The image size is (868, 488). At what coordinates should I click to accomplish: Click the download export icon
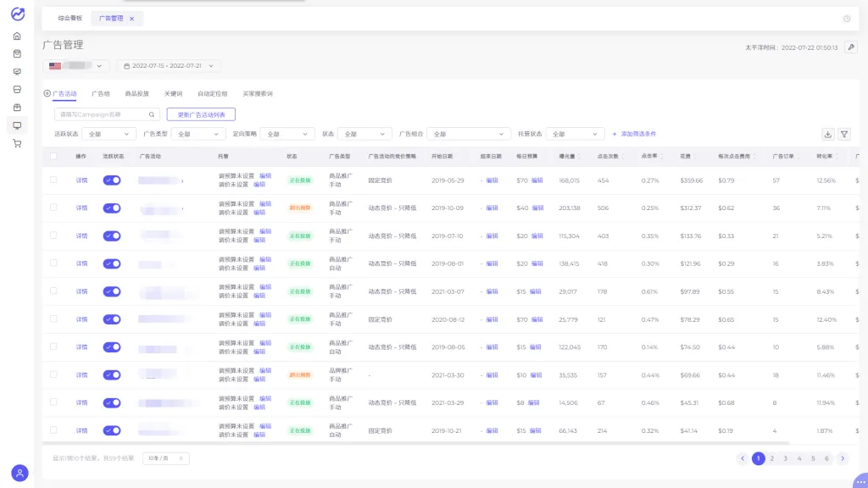click(827, 134)
